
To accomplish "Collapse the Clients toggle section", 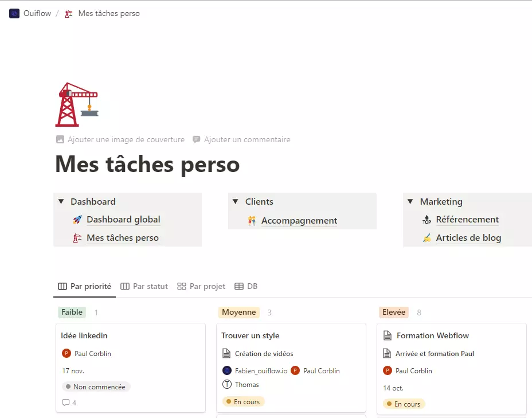I will coord(236,201).
